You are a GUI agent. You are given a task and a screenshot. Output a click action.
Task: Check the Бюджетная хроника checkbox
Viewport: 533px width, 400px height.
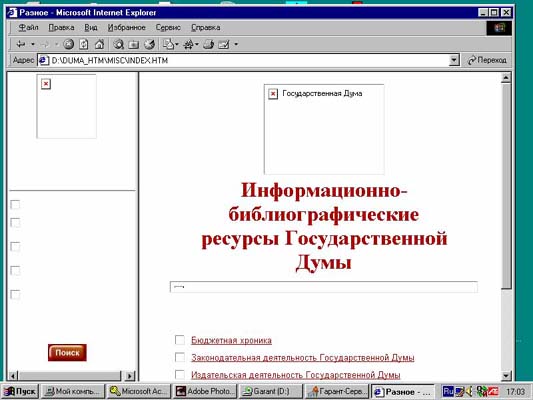click(x=180, y=340)
